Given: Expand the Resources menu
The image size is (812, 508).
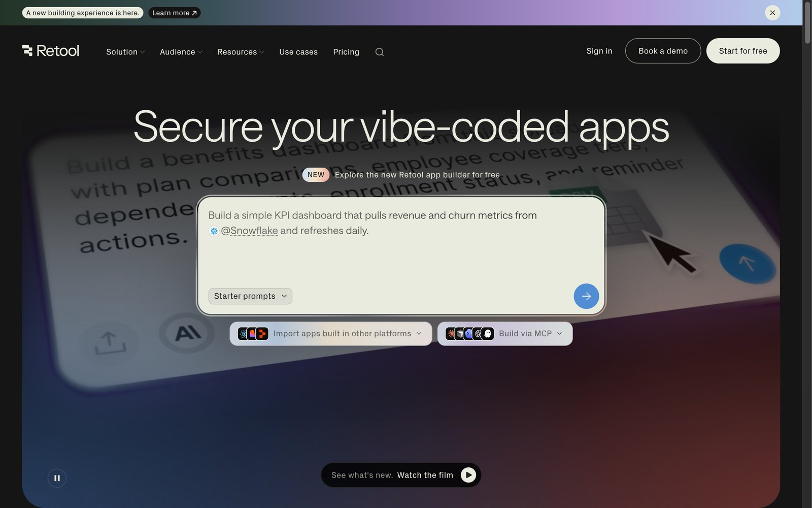Looking at the screenshot, I should point(241,52).
